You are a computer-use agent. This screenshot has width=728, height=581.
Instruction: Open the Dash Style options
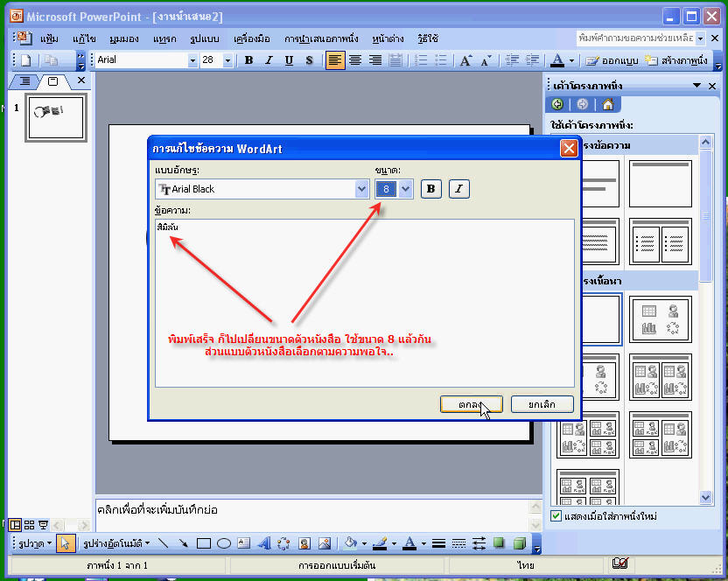tap(458, 542)
